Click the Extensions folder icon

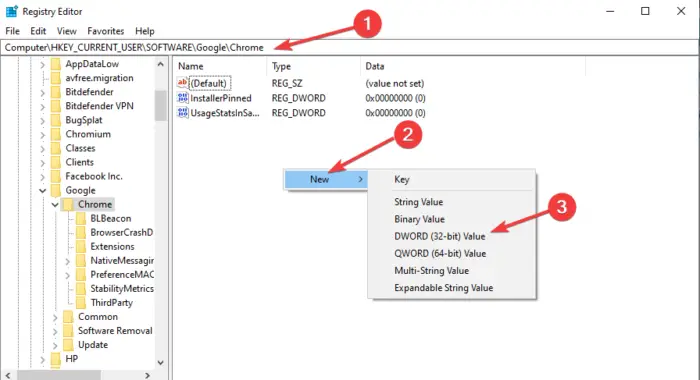81,247
